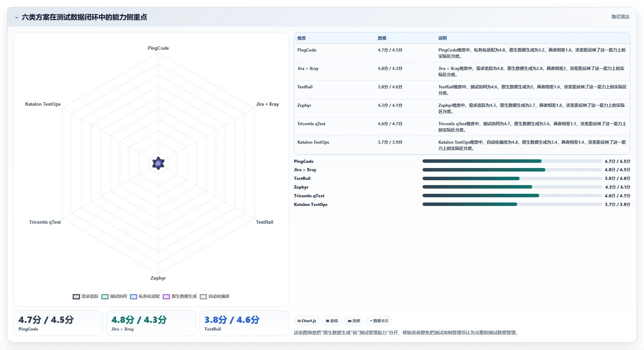Click the Tricentis qTest维度中 description text
This screenshot has height=350, width=644.
[532, 127]
